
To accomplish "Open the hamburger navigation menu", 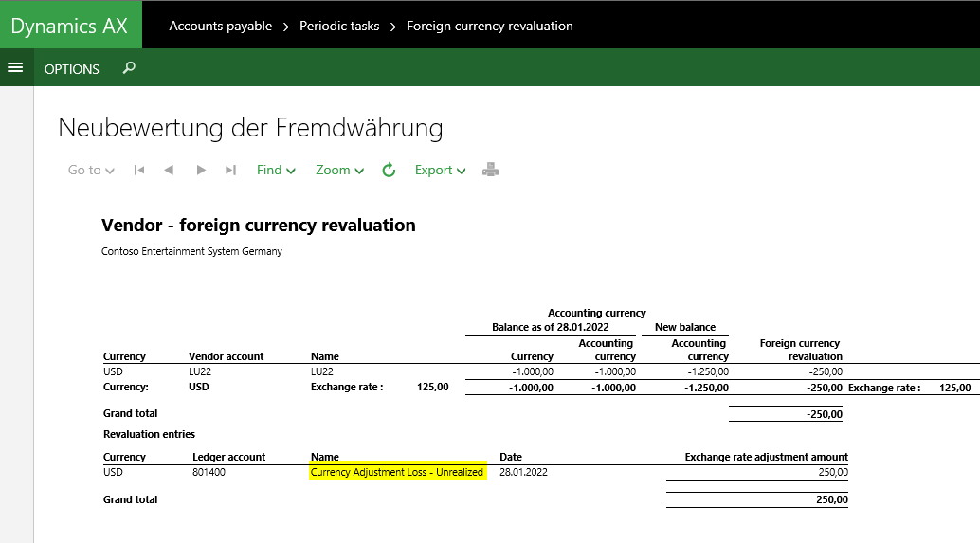I will click(15, 68).
